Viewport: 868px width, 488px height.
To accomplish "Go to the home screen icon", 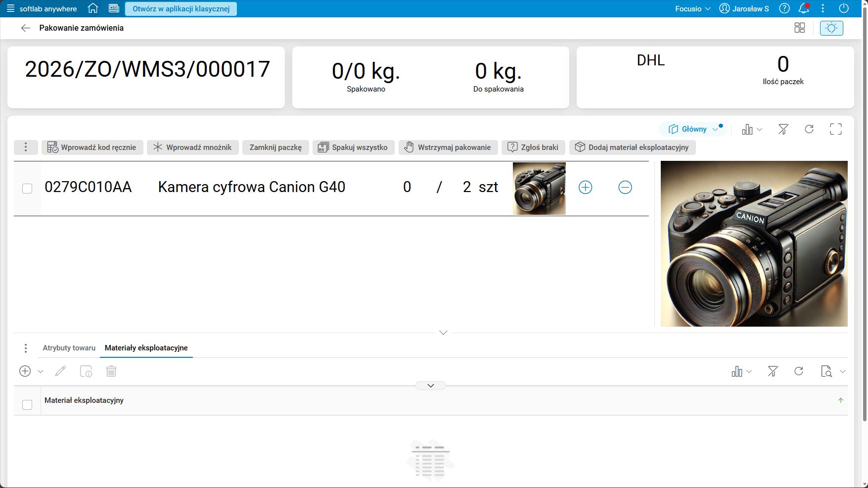I will click(93, 8).
